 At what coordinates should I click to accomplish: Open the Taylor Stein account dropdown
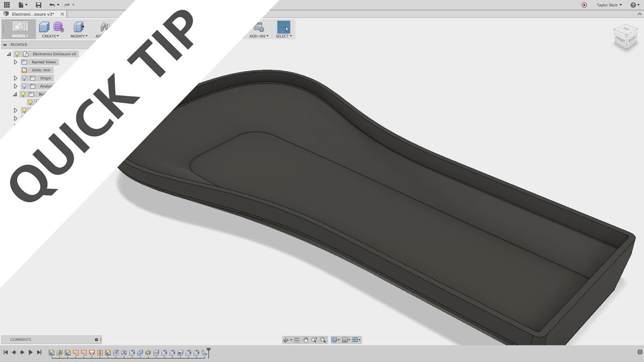click(x=609, y=5)
